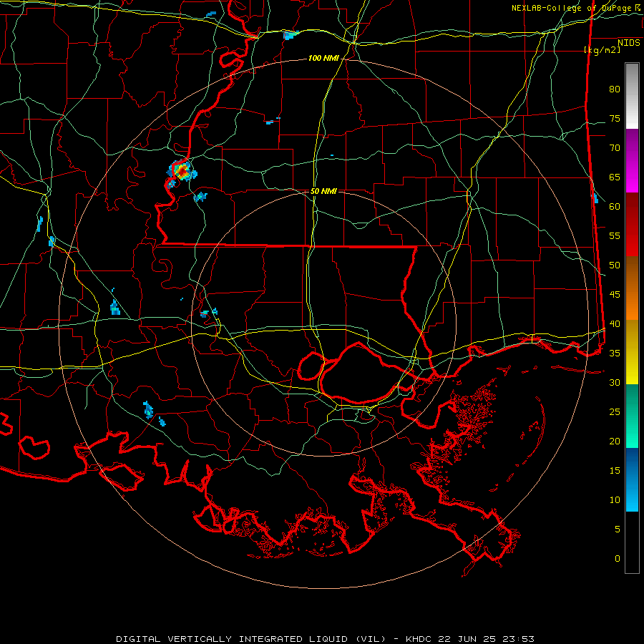
Task: Click the 60 value on the legend
Action: pos(615,207)
